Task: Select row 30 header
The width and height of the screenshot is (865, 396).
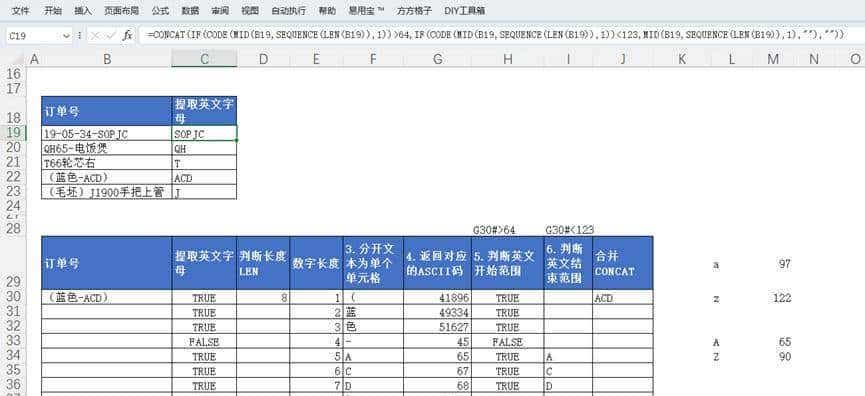Action: click(x=13, y=297)
